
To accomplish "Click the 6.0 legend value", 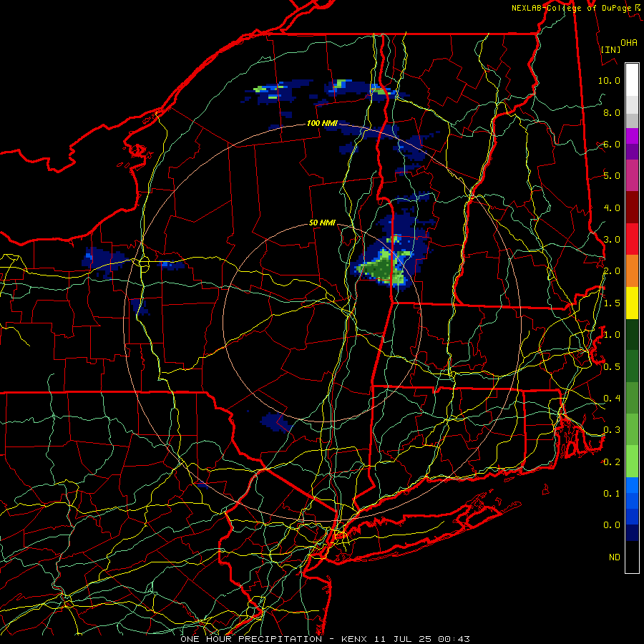I will 612,144.
